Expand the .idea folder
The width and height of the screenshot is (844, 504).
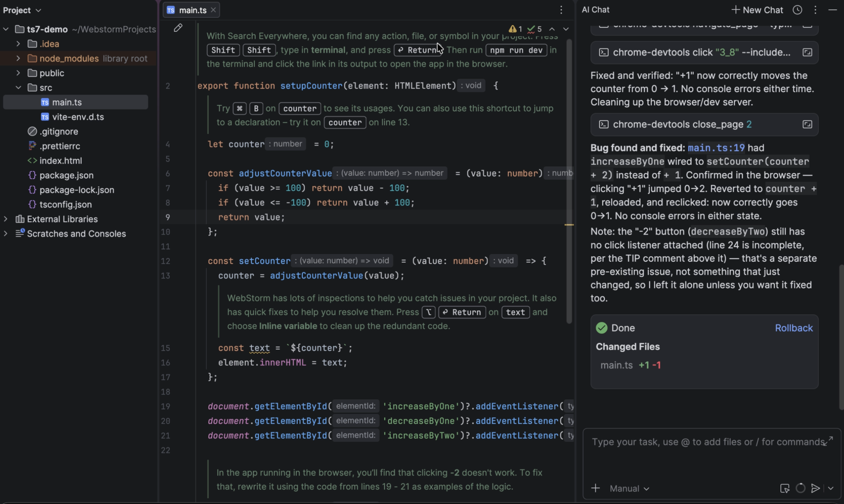(x=18, y=44)
